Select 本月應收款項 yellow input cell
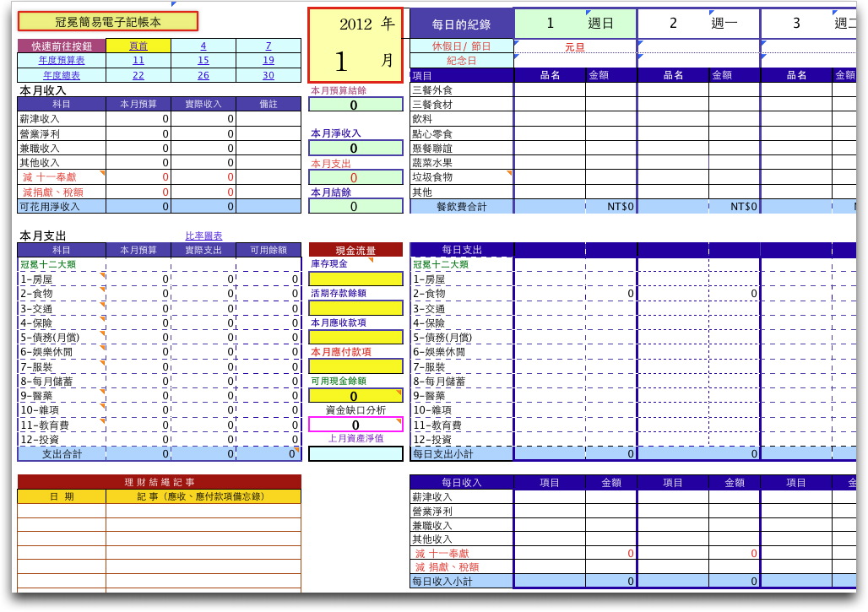 pyautogui.click(x=355, y=337)
